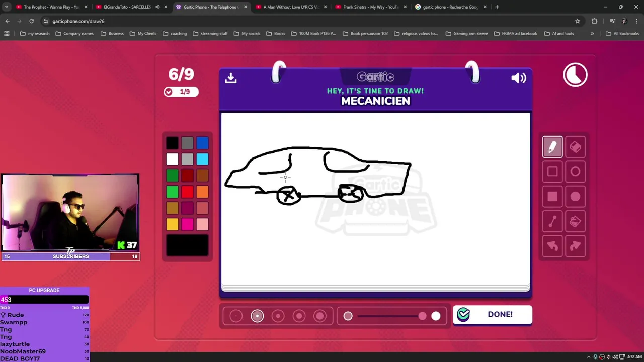Pick the bright red color swatch
This screenshot has width=644, height=362.
(x=187, y=192)
